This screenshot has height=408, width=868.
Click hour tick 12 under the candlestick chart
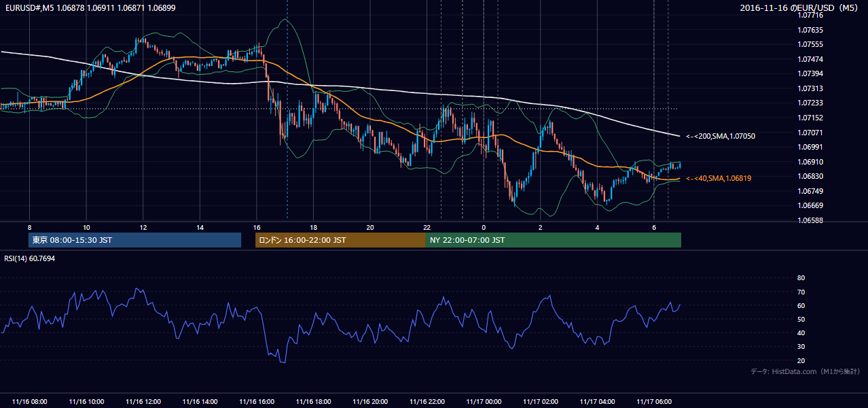tap(143, 227)
